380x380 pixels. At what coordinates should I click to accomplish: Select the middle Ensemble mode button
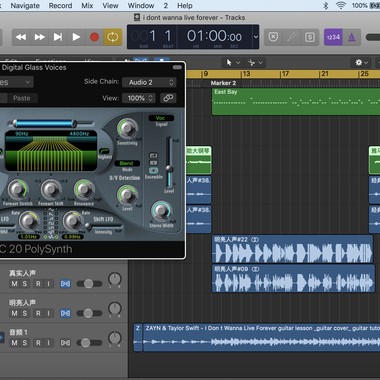pos(153,163)
